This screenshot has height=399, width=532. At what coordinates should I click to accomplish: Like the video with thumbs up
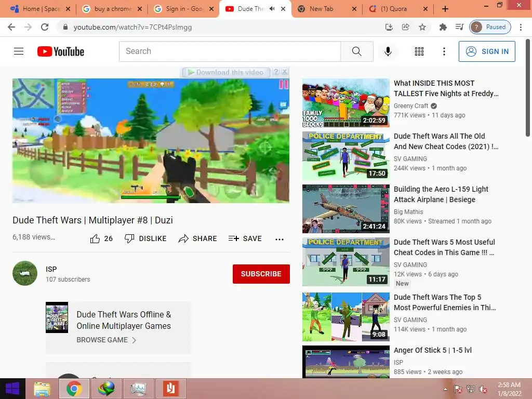coord(101,239)
